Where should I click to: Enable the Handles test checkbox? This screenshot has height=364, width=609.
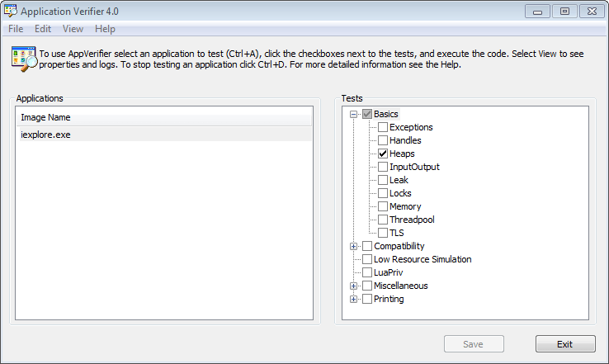[x=383, y=140]
